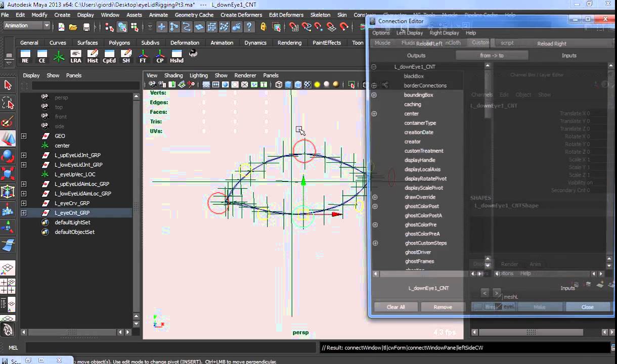This screenshot has height=364, width=617.
Task: Select the arrow Select tool
Action: [x=8, y=85]
